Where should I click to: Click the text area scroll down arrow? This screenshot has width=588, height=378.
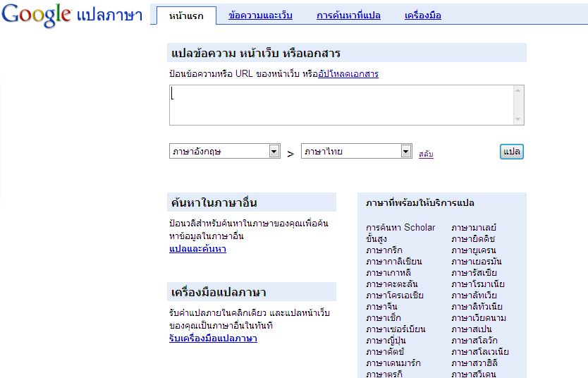coord(518,119)
